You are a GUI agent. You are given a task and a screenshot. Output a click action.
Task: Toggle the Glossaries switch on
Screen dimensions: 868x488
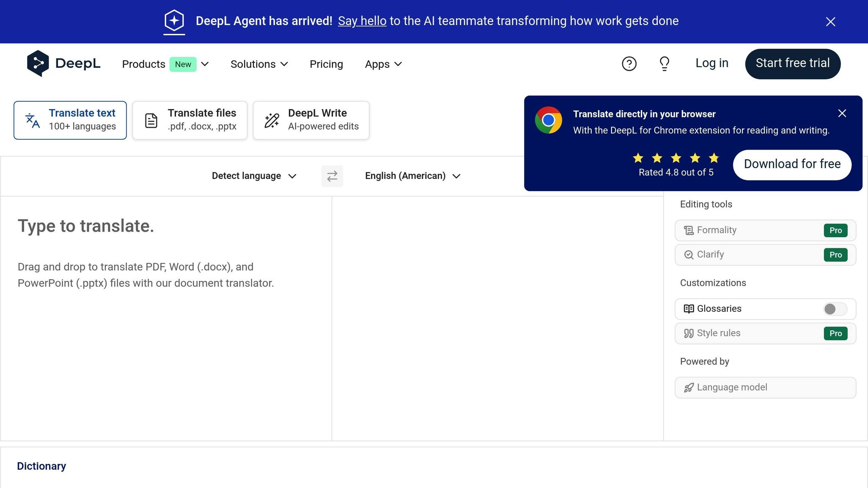[x=835, y=309]
